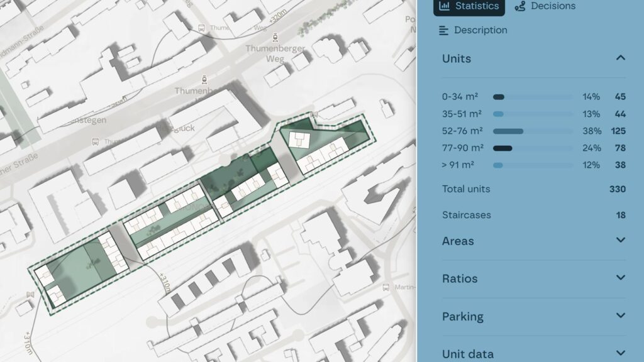This screenshot has width=644, height=362.
Task: Open the Description text link
Action: point(480,30)
